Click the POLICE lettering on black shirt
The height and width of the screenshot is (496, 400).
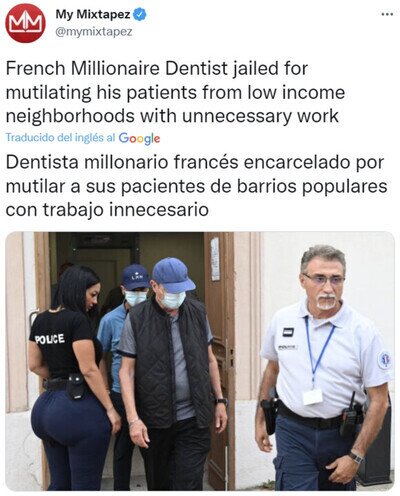tap(50, 339)
